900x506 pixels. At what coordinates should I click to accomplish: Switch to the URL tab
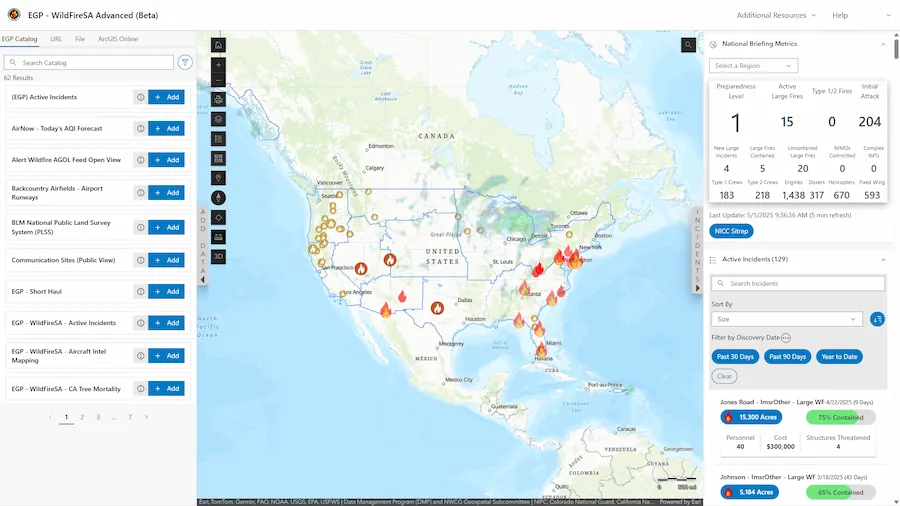point(56,39)
